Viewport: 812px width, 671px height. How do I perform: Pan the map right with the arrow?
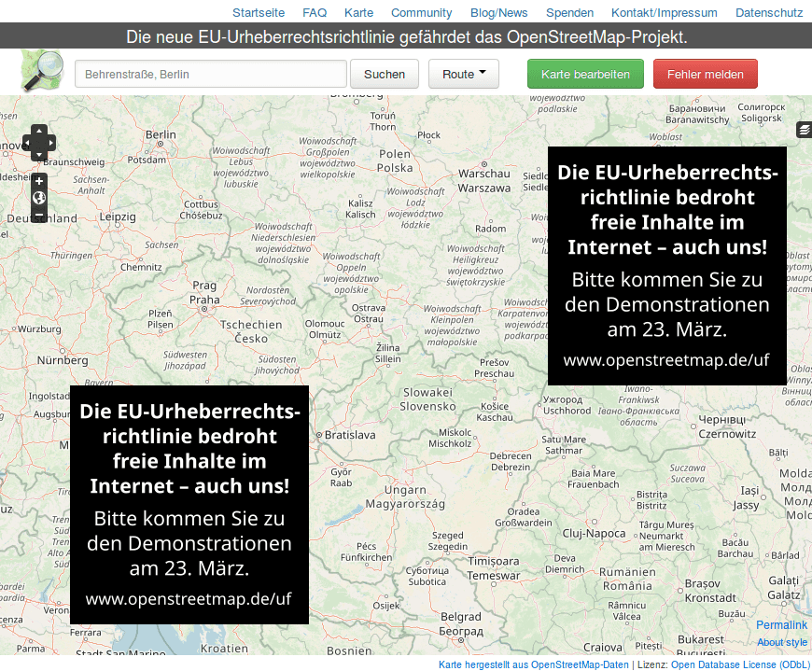[52, 143]
